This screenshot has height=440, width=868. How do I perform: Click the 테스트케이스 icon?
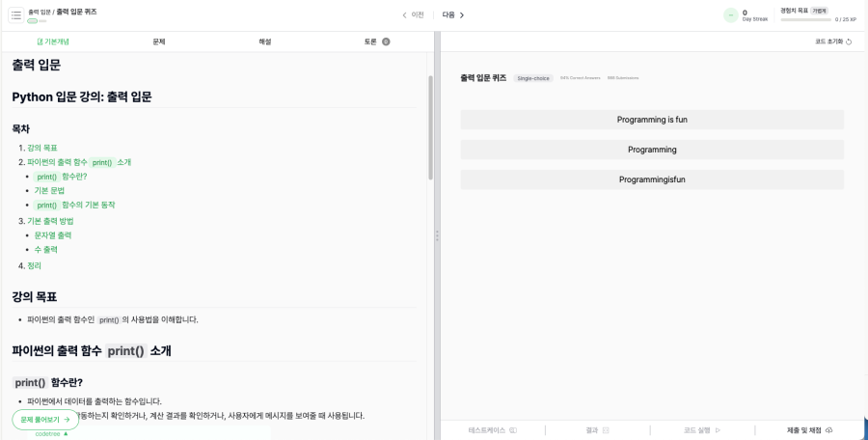[513, 430]
